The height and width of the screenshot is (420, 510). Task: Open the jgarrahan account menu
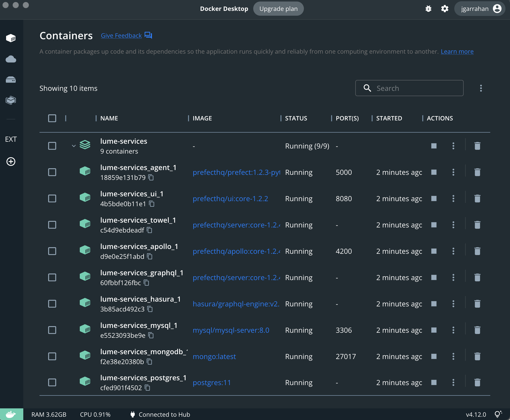click(480, 9)
